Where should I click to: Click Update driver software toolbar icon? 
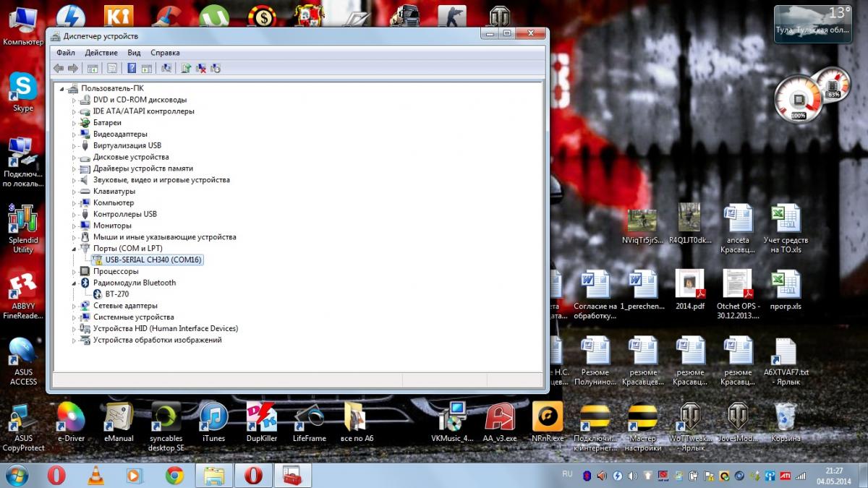pos(186,68)
